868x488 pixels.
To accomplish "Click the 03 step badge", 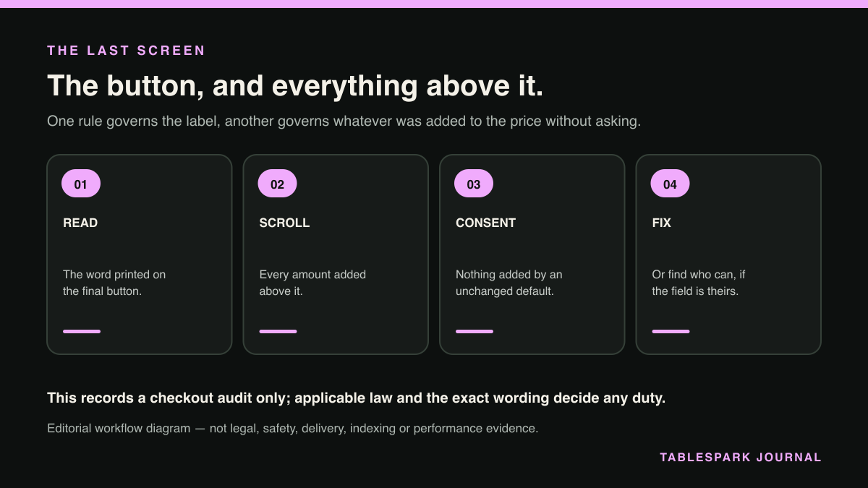I will [474, 184].
